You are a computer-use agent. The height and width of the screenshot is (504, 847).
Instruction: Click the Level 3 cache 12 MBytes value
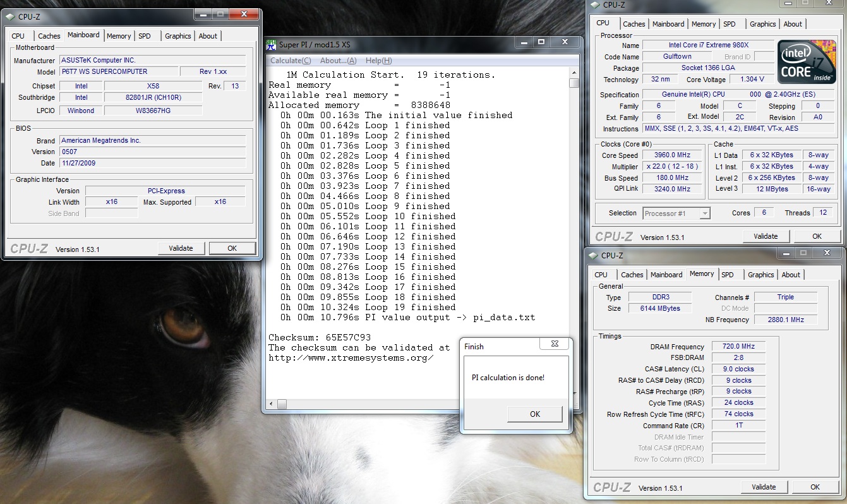[772, 189]
